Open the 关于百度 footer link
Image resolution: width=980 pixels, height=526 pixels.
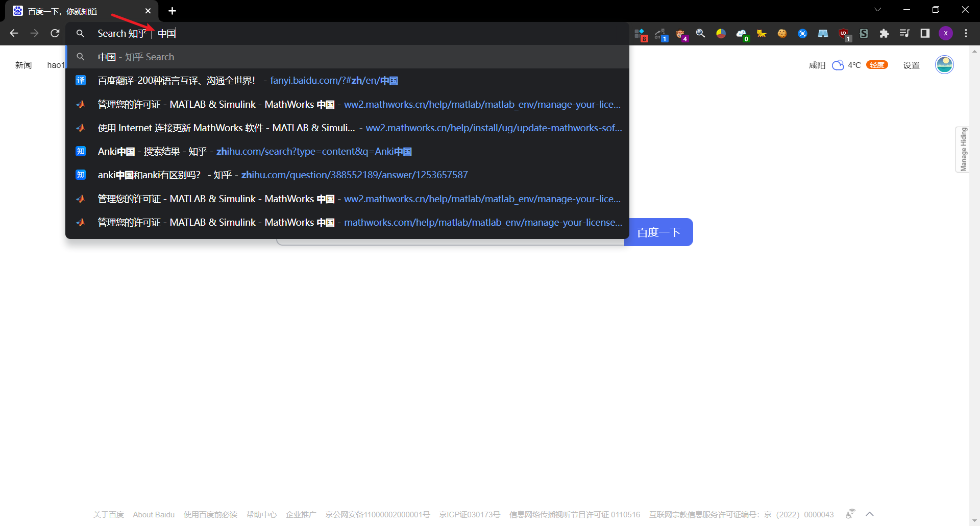coord(109,514)
